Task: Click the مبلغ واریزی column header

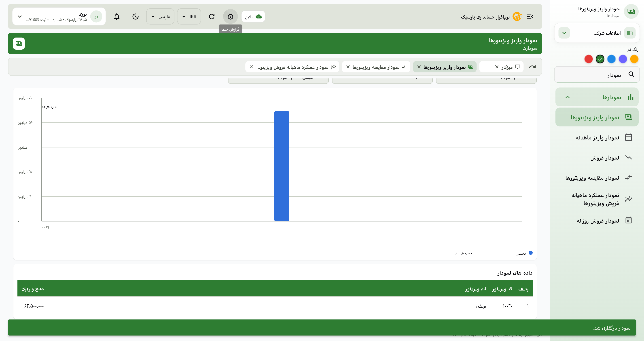Action: point(32,289)
